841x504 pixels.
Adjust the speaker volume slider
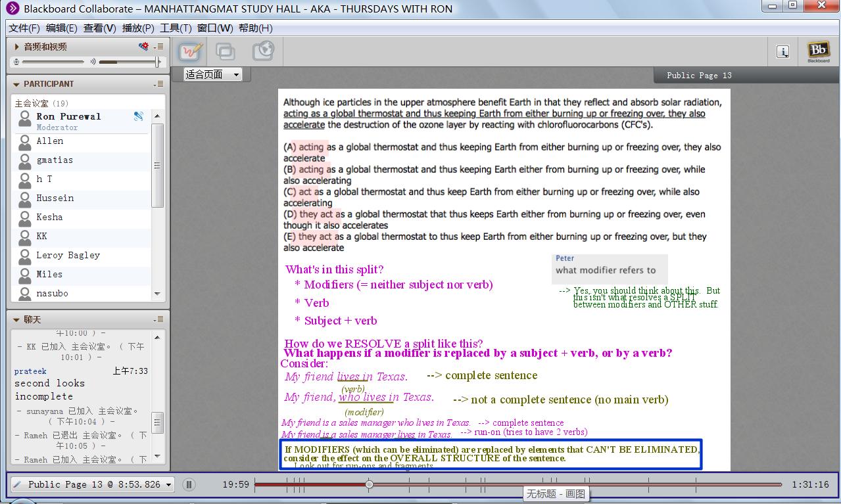coord(130,62)
